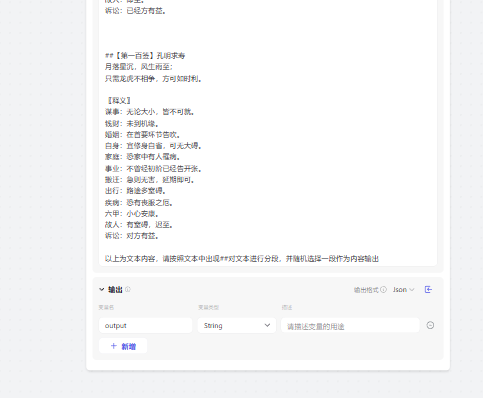
Task: Click the 事业 line in the text
Action: click(153, 169)
